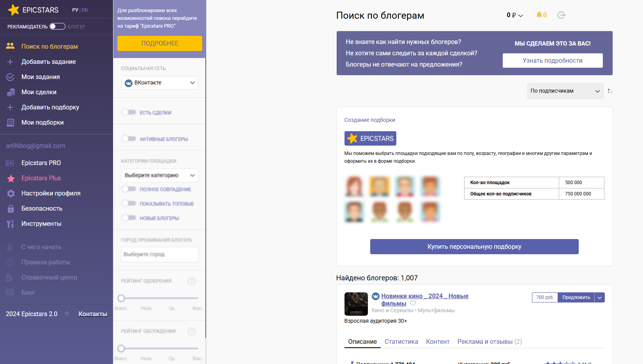Click the coins icon beside Мои сделки
The image size is (643, 364).
tap(11, 92)
